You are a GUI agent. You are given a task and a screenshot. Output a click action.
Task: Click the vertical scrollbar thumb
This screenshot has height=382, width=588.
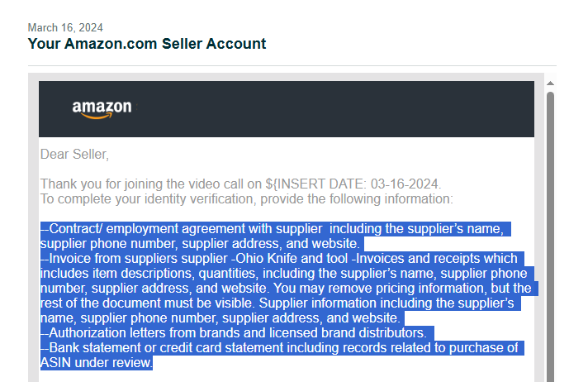click(550, 236)
